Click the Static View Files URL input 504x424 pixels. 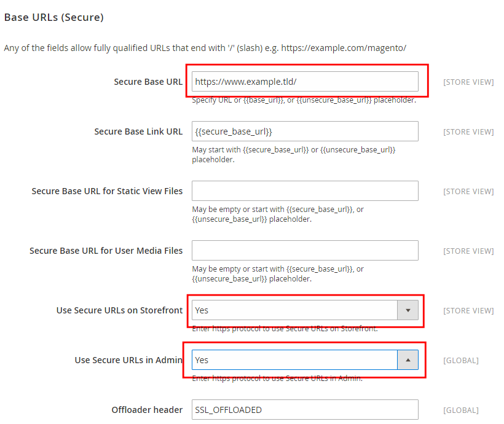305,191
